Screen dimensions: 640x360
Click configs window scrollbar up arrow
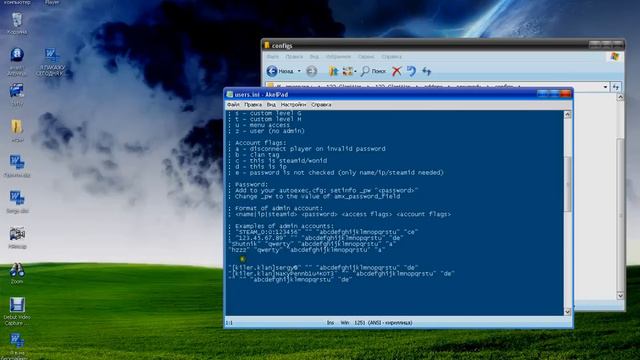(x=620, y=97)
